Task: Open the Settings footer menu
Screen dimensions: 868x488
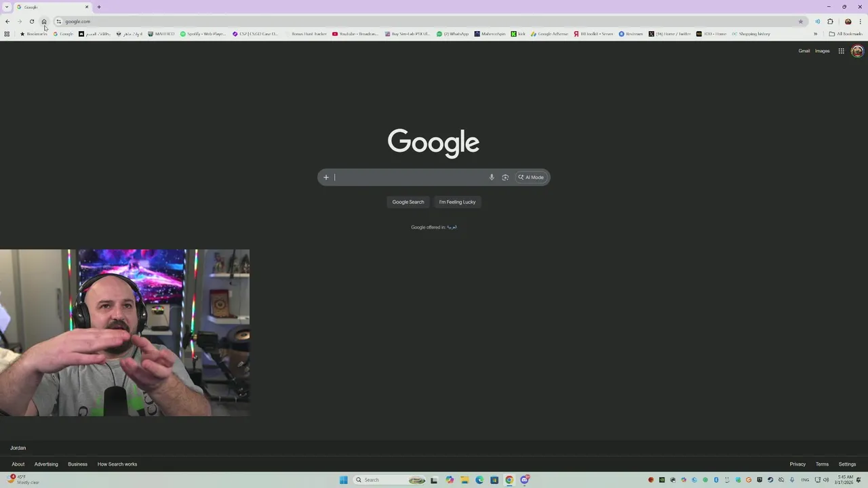Action: click(x=847, y=464)
